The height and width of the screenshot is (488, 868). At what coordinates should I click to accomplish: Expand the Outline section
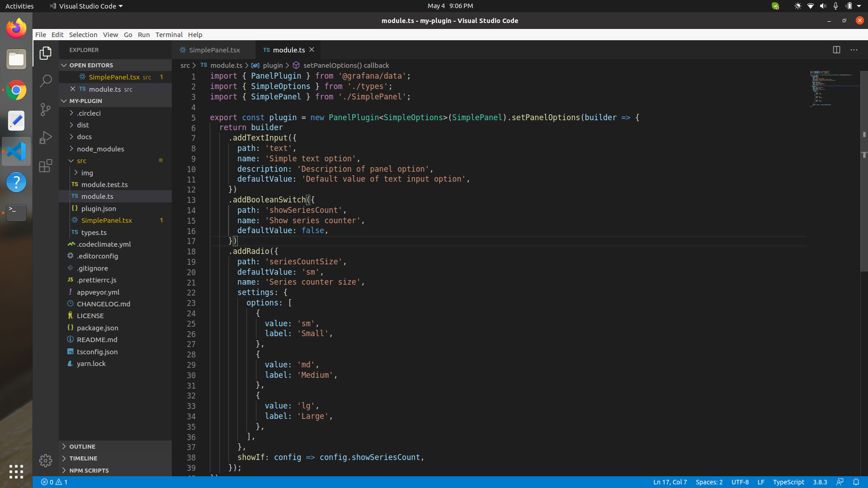115,446
